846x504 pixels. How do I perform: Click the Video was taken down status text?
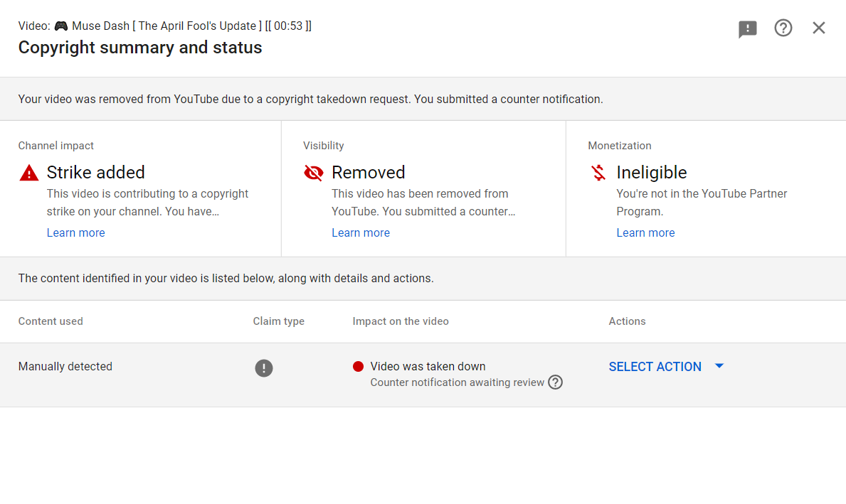[428, 367]
